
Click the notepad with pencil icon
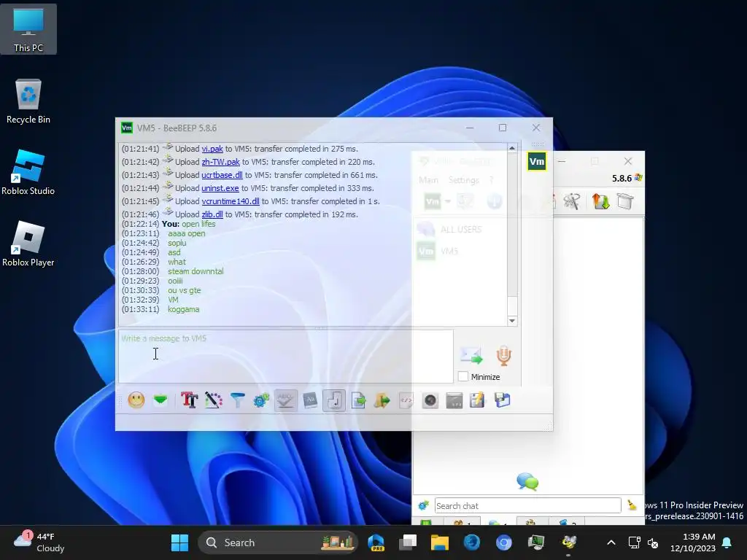[x=477, y=400]
